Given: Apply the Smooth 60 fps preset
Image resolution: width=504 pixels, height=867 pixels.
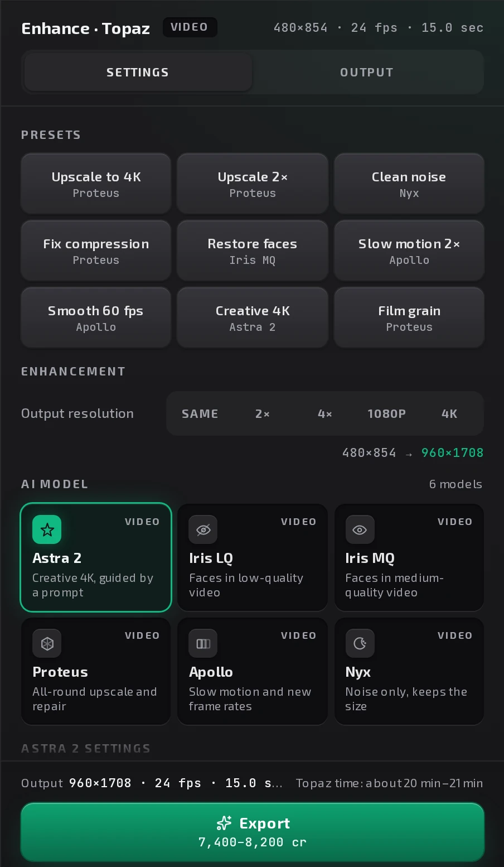Looking at the screenshot, I should [x=96, y=317].
